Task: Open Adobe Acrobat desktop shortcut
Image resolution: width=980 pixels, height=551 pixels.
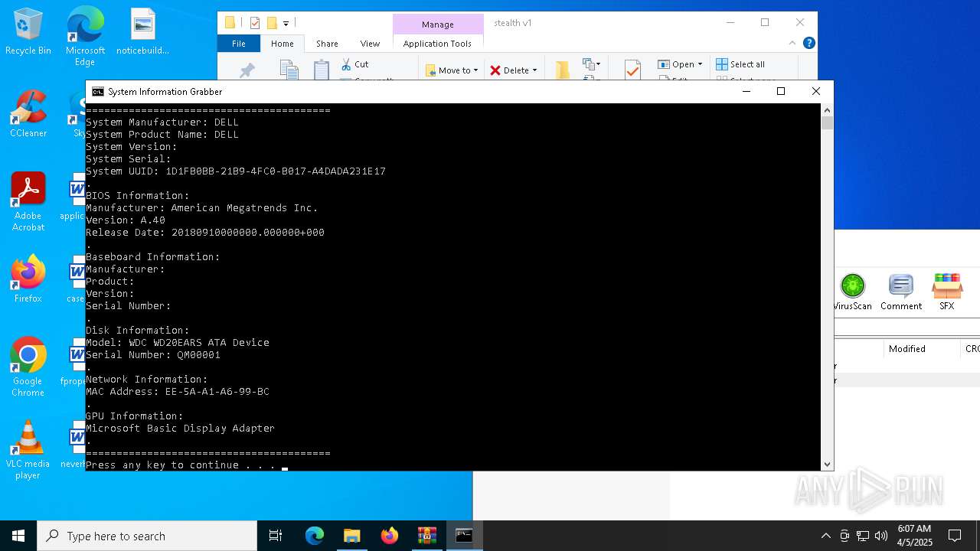Action: click(x=28, y=202)
